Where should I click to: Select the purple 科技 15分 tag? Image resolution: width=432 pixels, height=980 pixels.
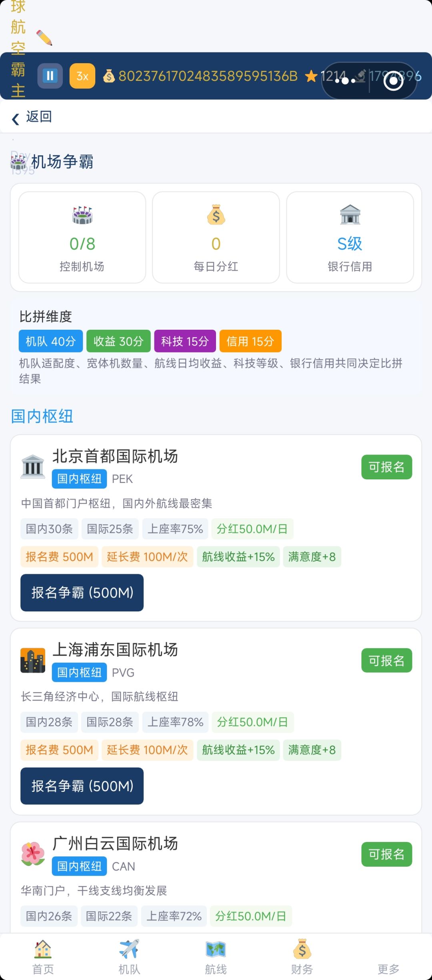pos(185,341)
